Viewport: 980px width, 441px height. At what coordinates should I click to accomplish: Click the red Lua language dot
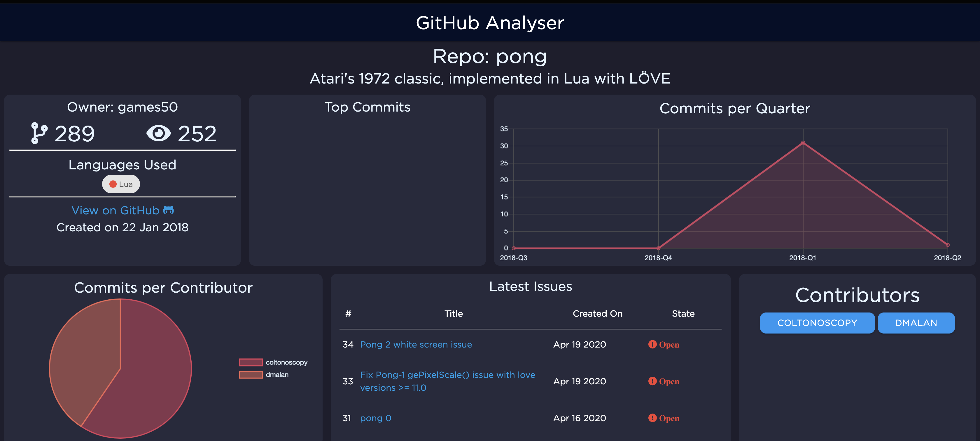[113, 184]
